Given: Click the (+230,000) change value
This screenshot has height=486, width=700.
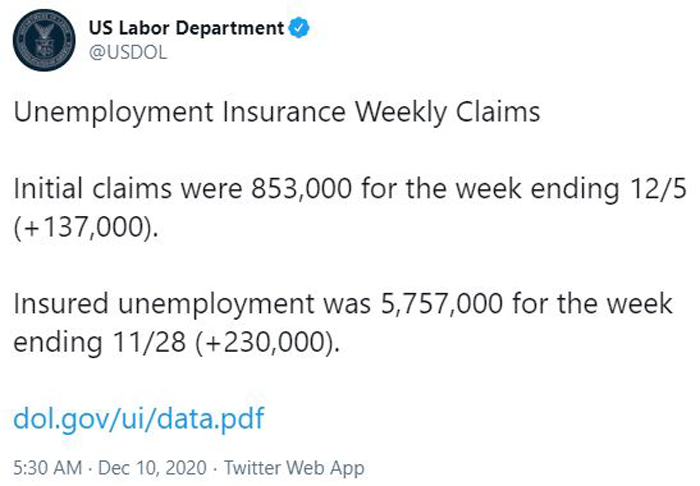Looking at the screenshot, I should (267, 342).
